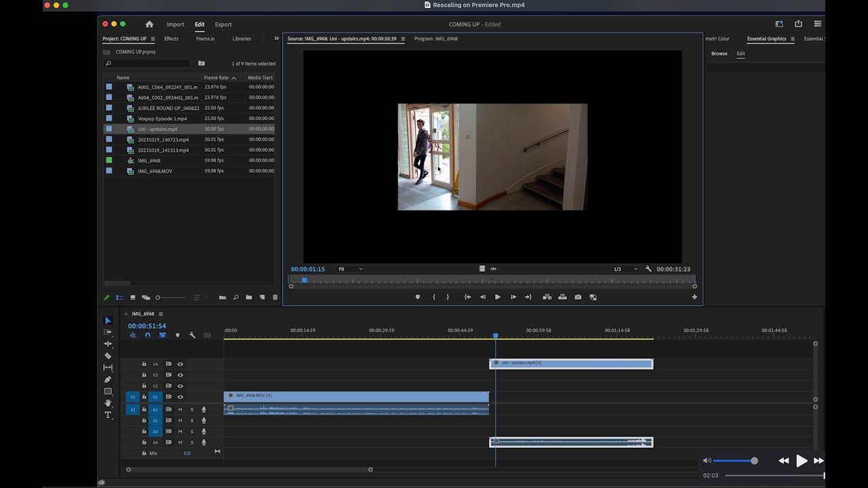Image resolution: width=868 pixels, height=488 pixels.
Task: Select the Razor tool
Action: pyautogui.click(x=107, y=355)
